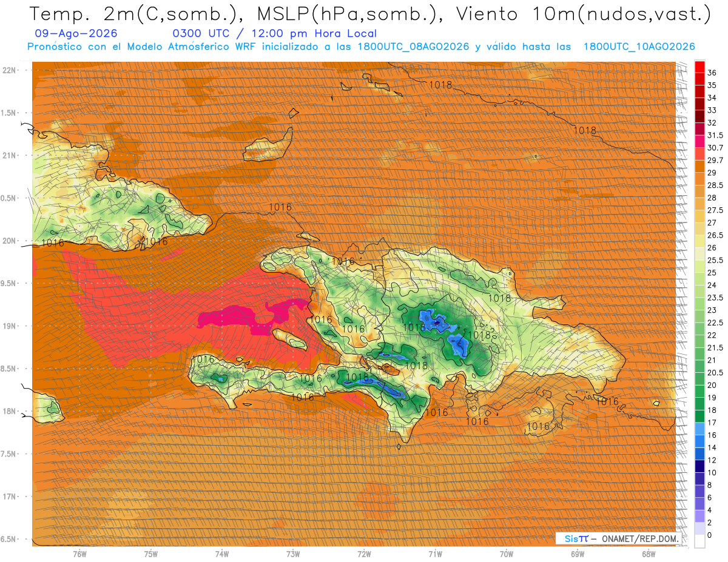Screen dimensions: 728x562
Task: Click legend value 21.5
Action: (x=715, y=347)
